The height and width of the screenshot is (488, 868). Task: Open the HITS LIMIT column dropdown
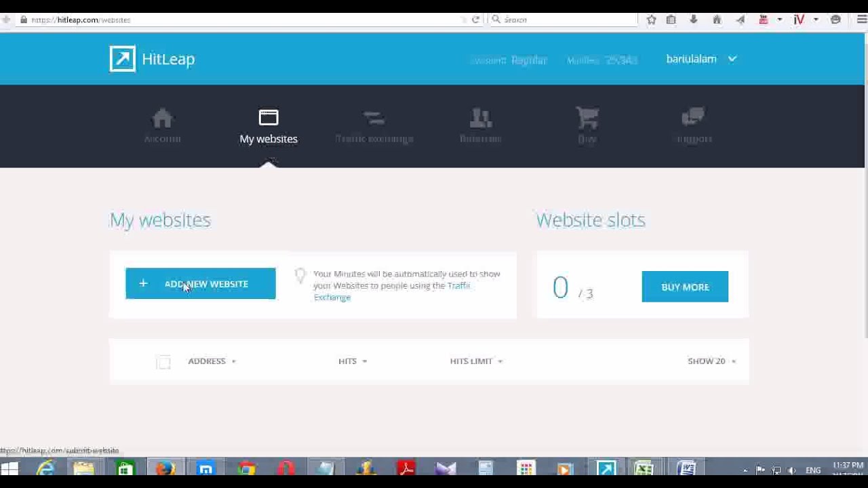[x=476, y=361]
